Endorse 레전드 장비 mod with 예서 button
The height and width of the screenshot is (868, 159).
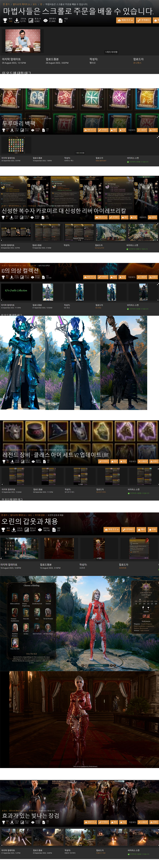click(x=115, y=461)
